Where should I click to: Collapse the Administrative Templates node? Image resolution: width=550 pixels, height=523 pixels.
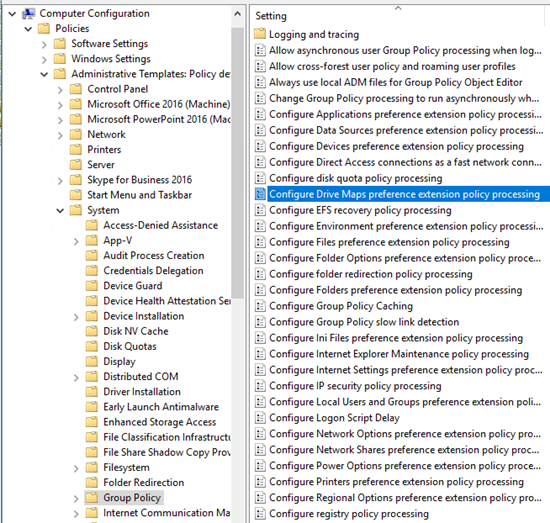tap(44, 74)
